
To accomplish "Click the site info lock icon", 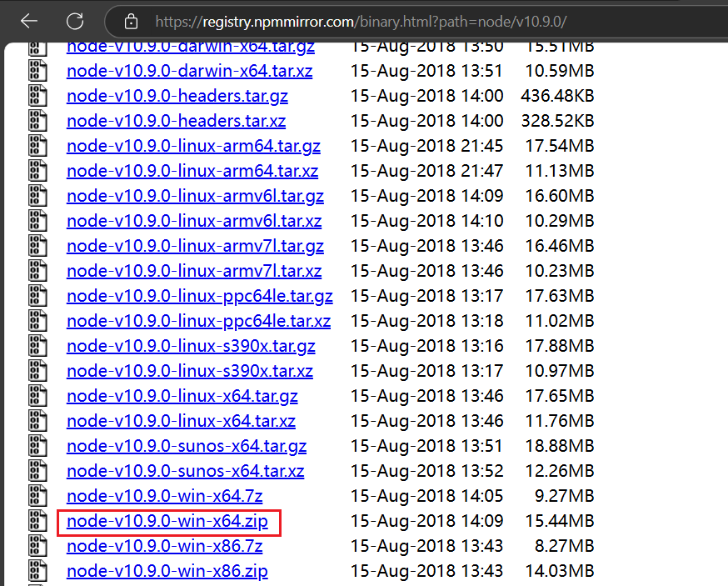I will coord(131,21).
